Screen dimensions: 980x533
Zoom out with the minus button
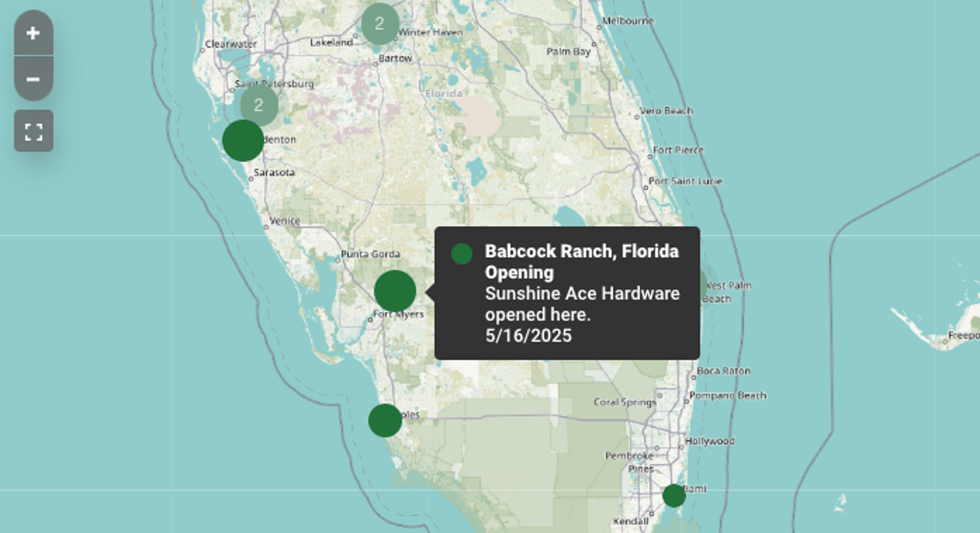(33, 79)
